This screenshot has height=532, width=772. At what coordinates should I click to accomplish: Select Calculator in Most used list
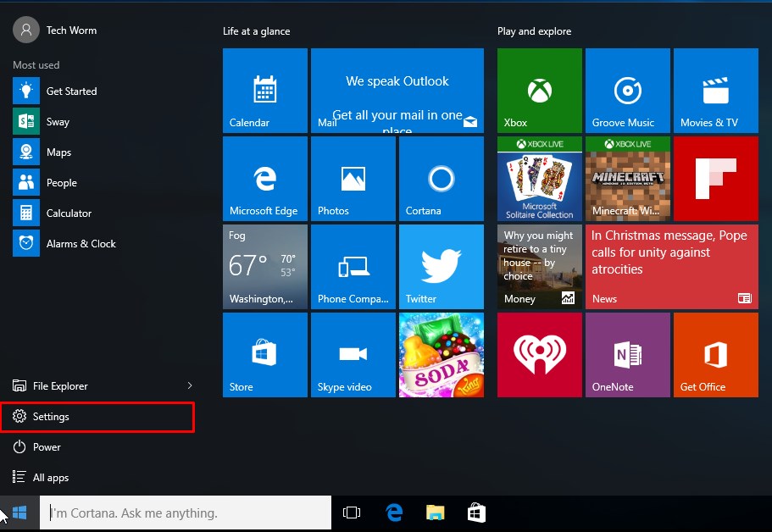(x=68, y=213)
